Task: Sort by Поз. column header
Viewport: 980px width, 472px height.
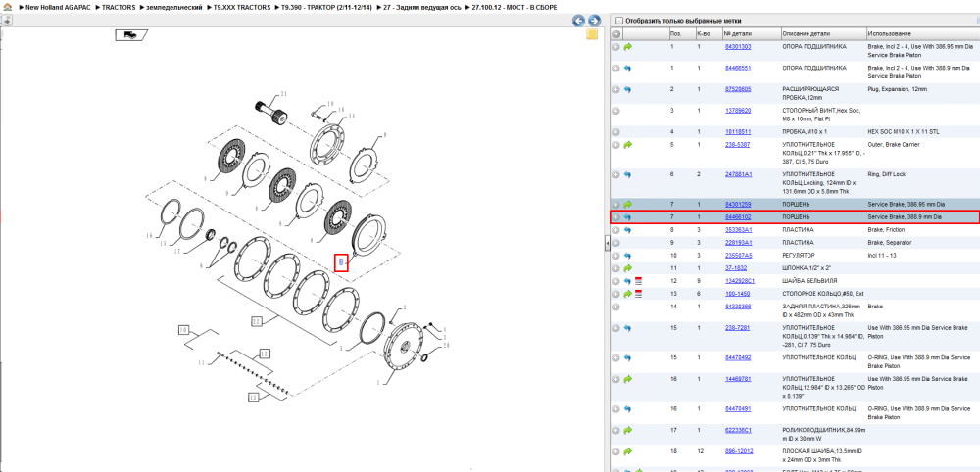Action: pos(681,33)
